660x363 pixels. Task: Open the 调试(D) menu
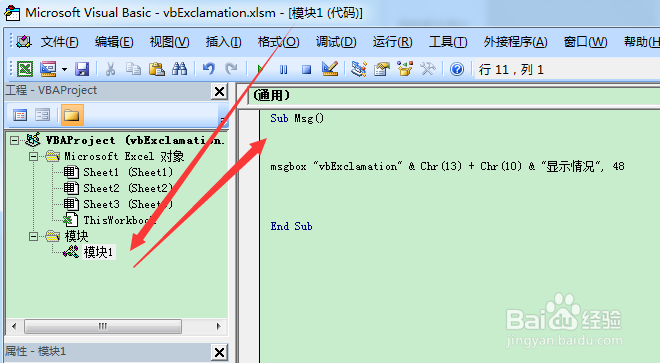coord(336,42)
